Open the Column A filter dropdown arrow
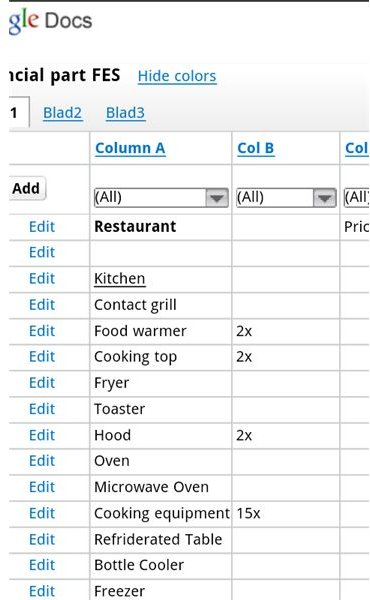The image size is (370, 600). [217, 197]
